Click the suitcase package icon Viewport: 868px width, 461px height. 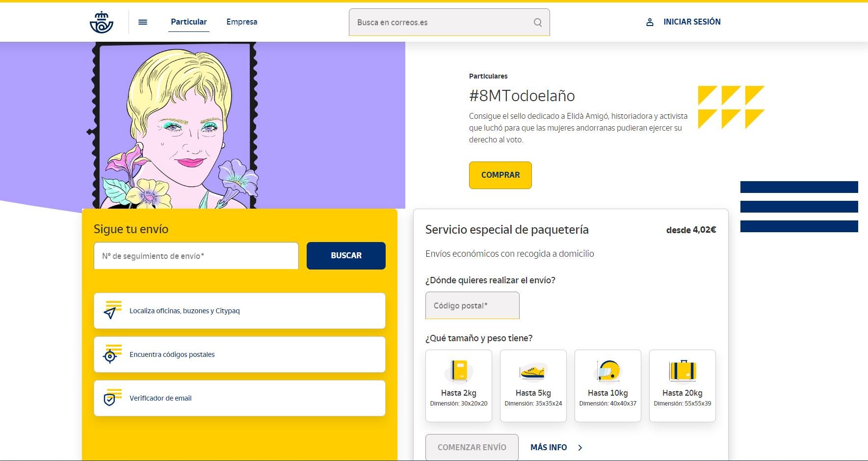tap(683, 371)
